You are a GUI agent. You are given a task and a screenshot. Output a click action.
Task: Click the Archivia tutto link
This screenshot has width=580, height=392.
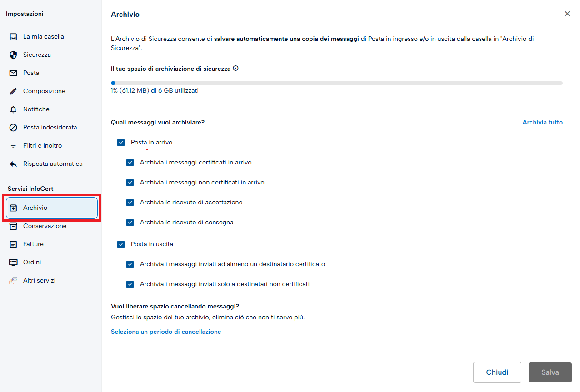[542, 122]
